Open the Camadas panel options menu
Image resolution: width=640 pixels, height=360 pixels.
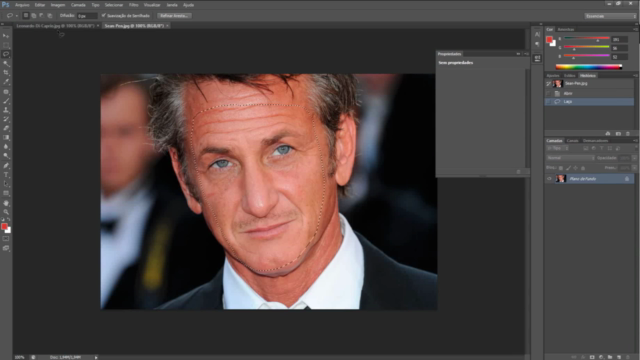point(635,140)
